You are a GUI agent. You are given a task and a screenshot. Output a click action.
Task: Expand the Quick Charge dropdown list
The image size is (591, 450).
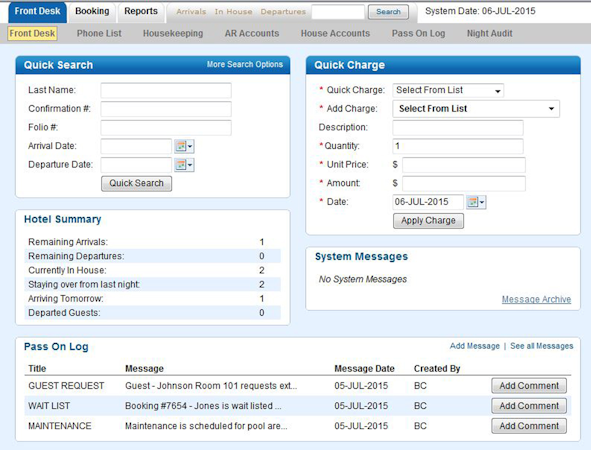point(448,90)
